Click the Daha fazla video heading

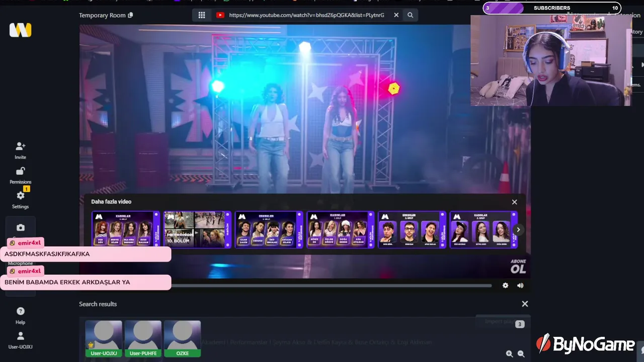click(x=111, y=202)
